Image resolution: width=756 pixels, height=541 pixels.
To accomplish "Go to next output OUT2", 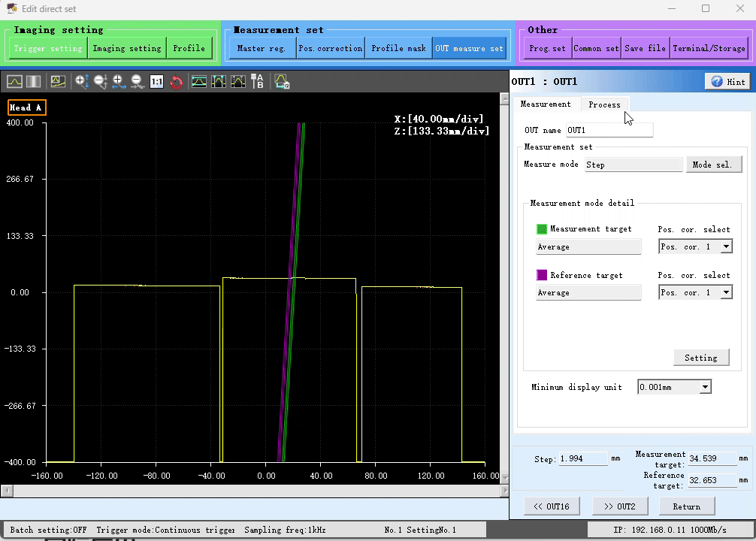I will click(x=620, y=506).
